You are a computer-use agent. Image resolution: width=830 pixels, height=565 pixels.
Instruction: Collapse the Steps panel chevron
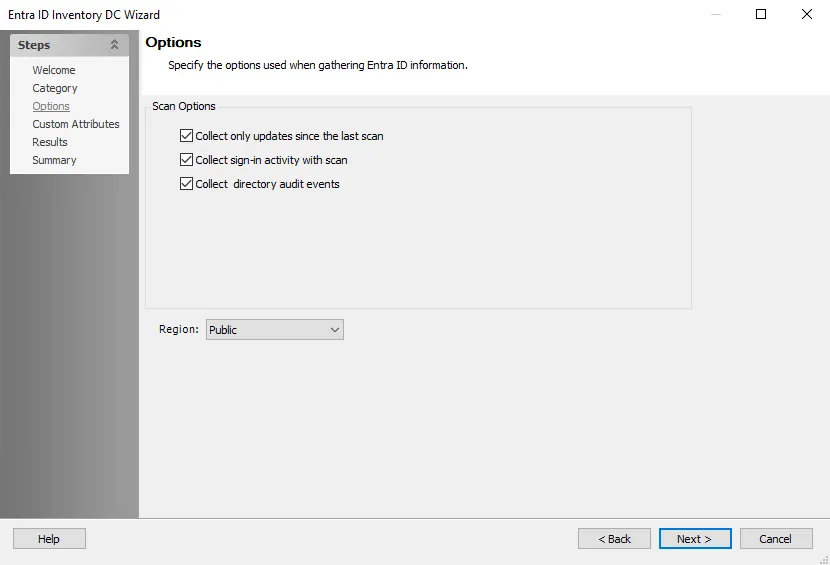pos(114,45)
